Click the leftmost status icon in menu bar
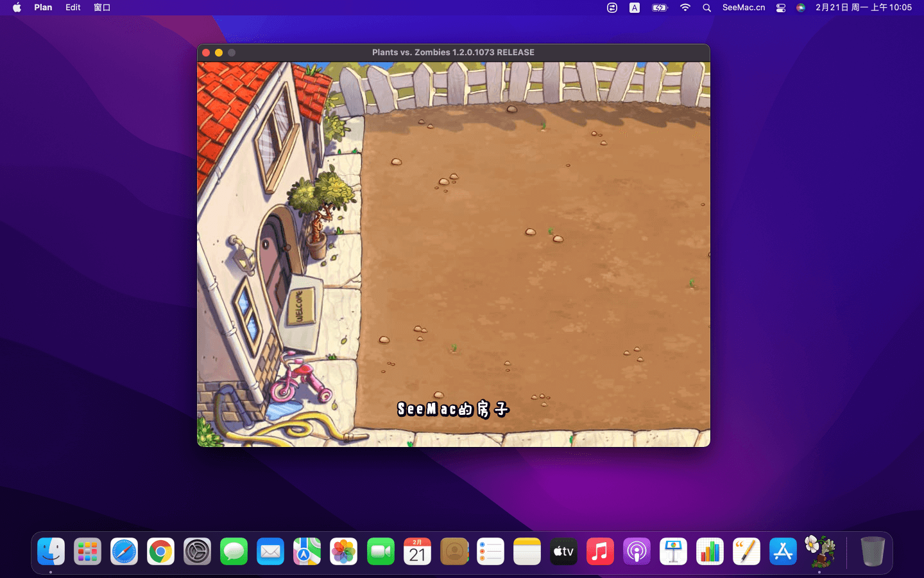 coord(612,8)
